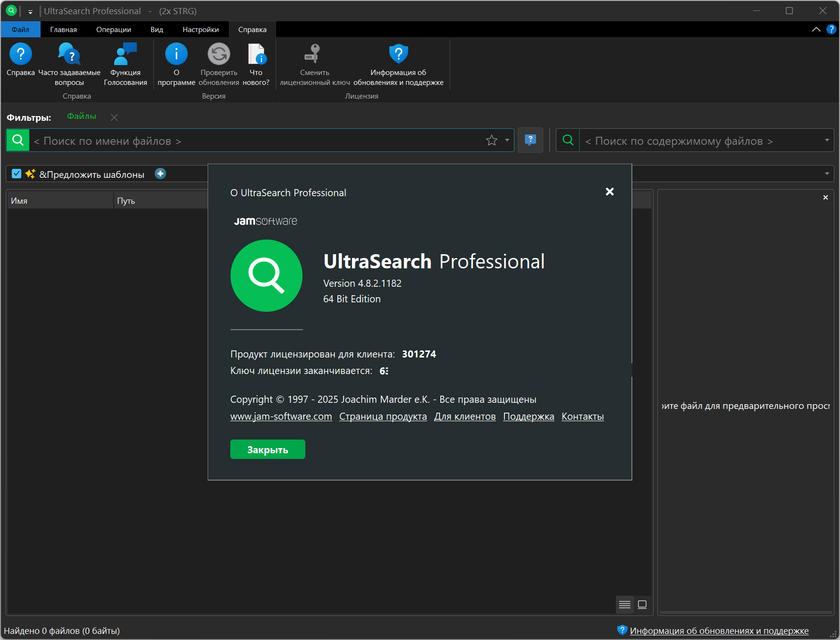Click the large green UltraSearch logo

point(267,275)
